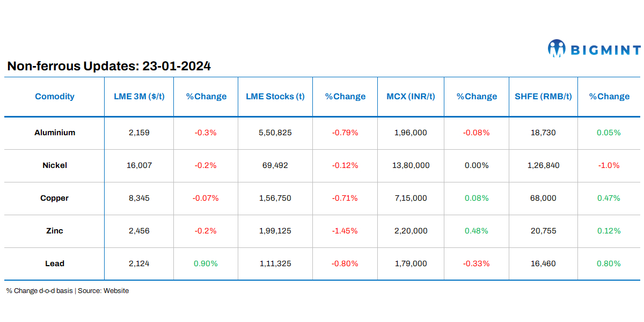The height and width of the screenshot is (322, 644).
Task: Select the LME Stocks (t) column header
Action: pos(275,97)
